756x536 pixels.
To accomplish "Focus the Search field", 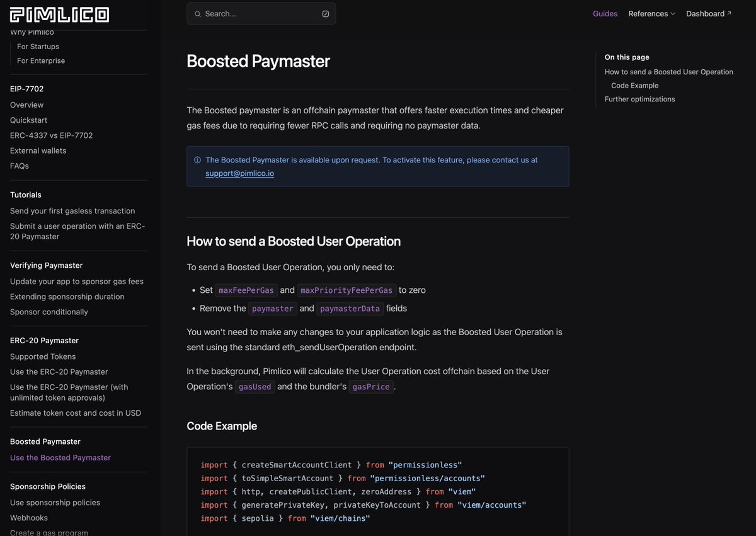I will pos(261,14).
